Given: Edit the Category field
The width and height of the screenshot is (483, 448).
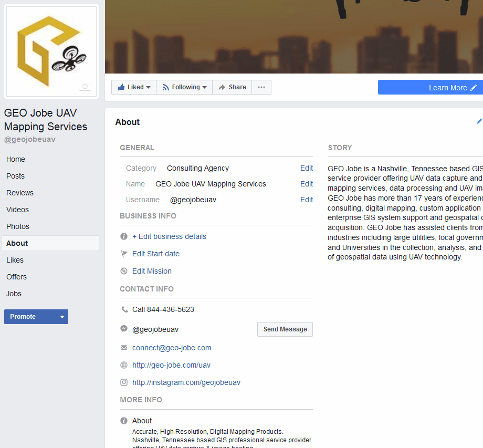Looking at the screenshot, I should click(306, 168).
